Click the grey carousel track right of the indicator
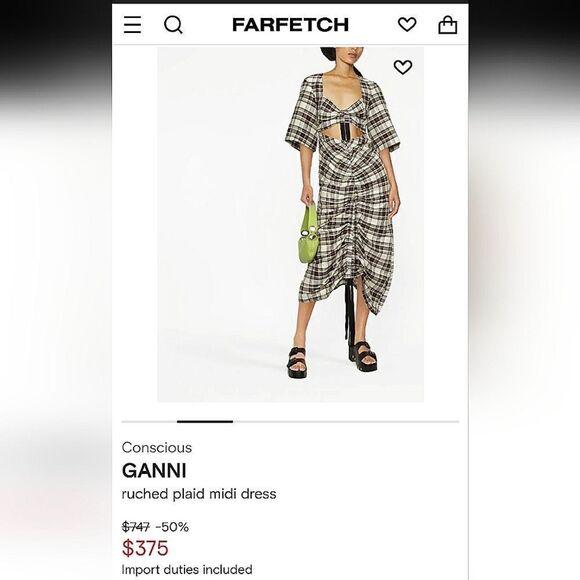 point(346,421)
